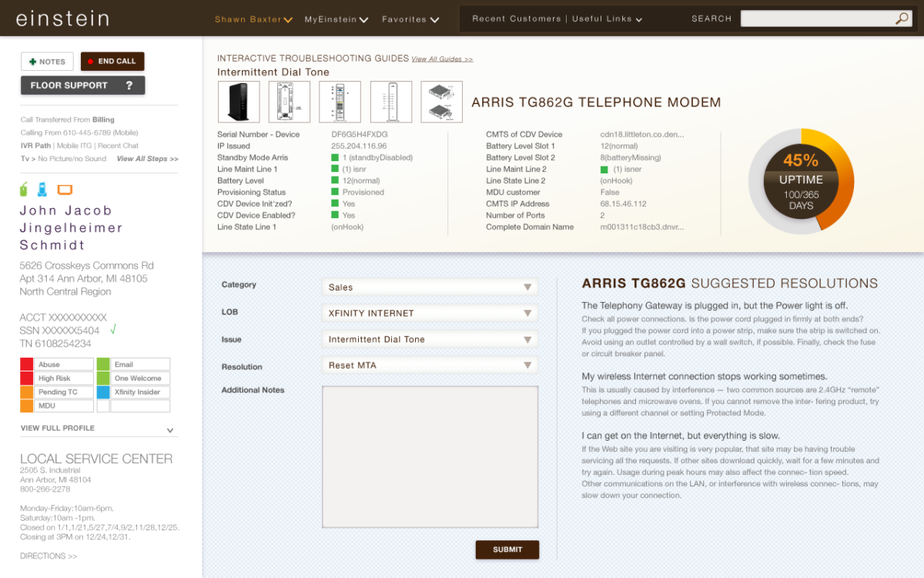
Task: Click the green plus Notes icon
Action: (x=33, y=62)
